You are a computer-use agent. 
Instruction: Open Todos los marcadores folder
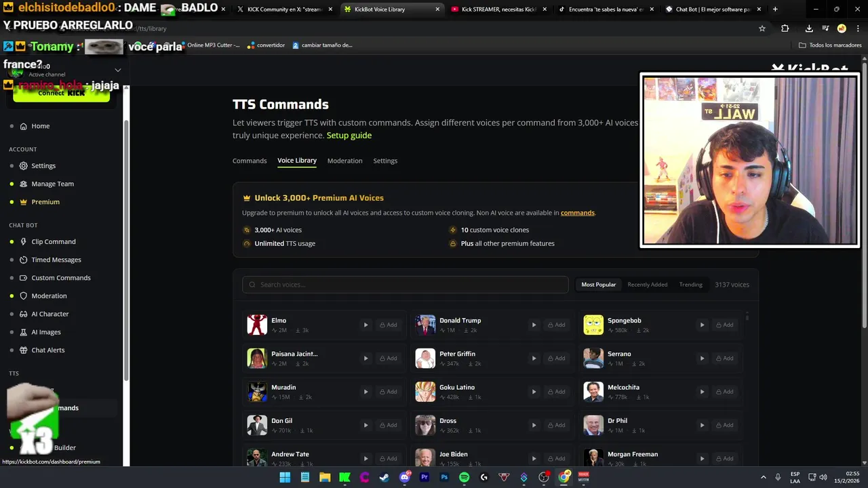(830, 45)
